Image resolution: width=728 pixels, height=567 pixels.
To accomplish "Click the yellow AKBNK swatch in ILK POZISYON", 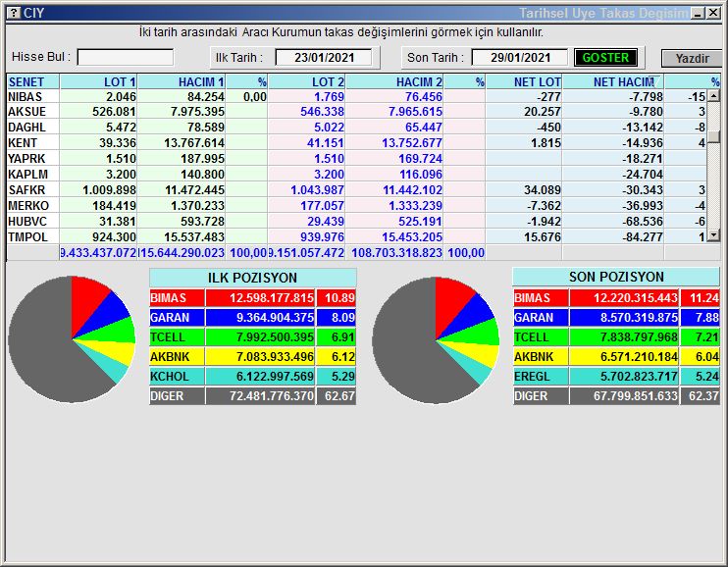I will (x=177, y=357).
